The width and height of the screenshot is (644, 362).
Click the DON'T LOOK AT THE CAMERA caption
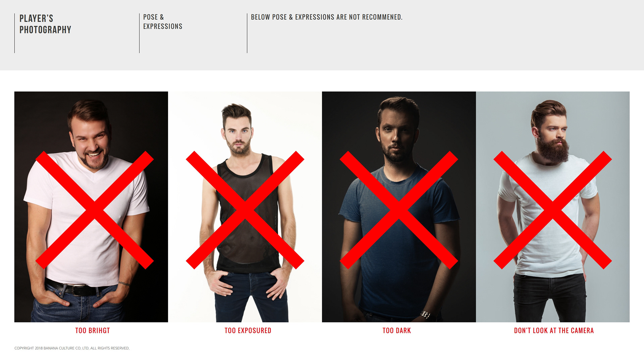554,330
